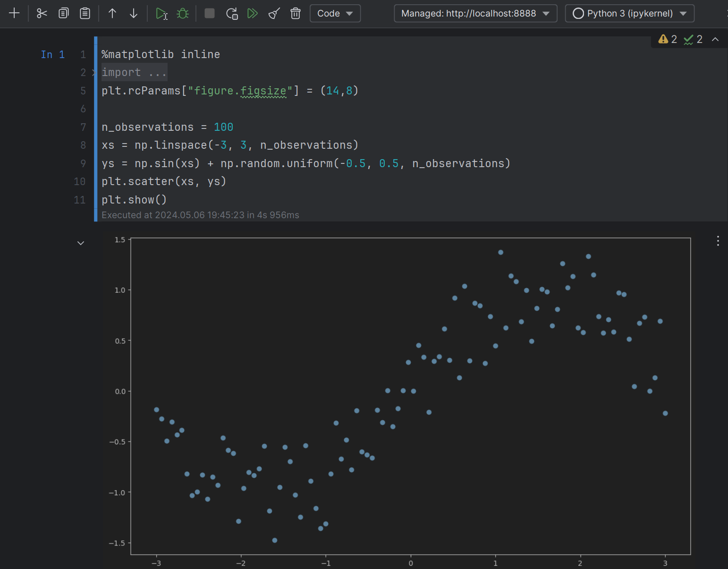This screenshot has height=569, width=728.
Task: Run cell and select below
Action: point(161,13)
